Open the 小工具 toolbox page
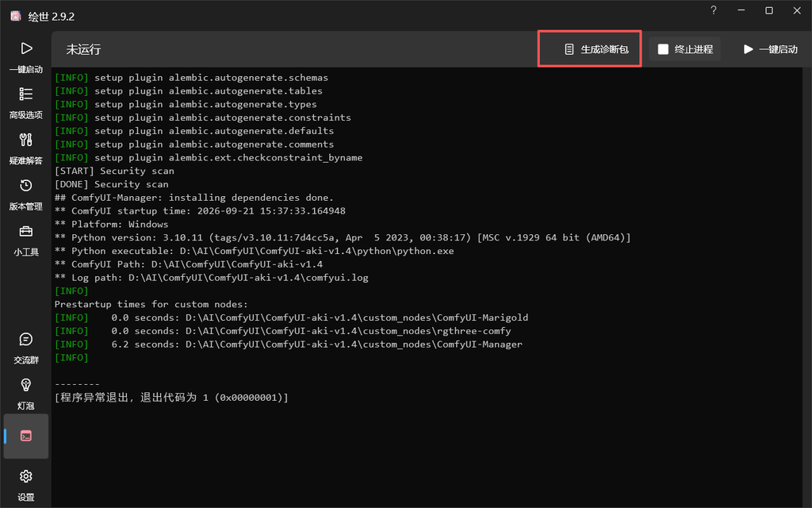 coord(26,240)
